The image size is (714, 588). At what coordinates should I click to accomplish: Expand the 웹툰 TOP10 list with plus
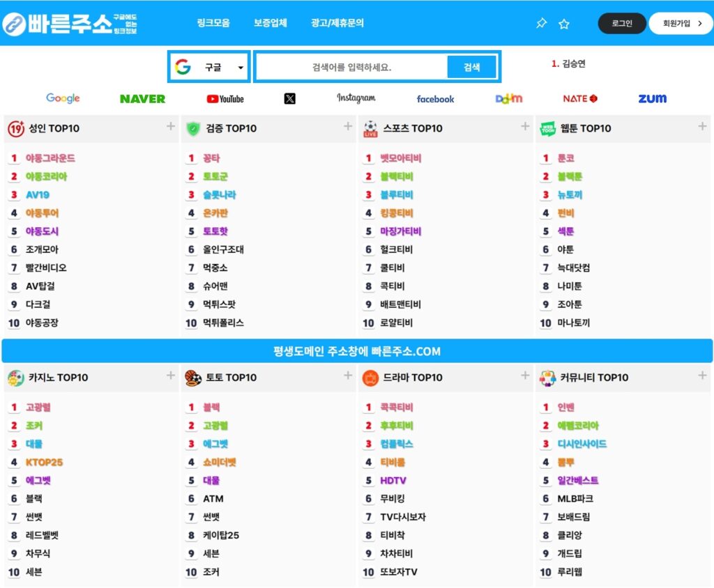pyautogui.click(x=702, y=126)
